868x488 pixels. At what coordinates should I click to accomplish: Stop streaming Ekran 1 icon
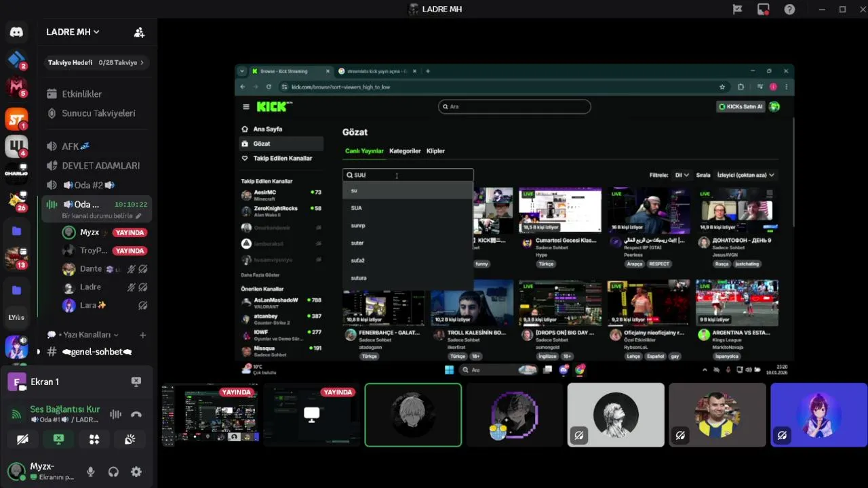point(136,382)
